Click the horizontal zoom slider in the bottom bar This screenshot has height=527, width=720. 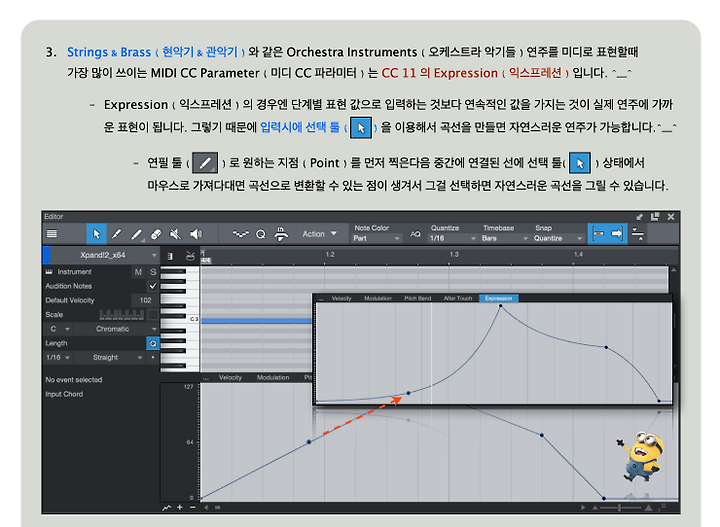tap(620, 507)
